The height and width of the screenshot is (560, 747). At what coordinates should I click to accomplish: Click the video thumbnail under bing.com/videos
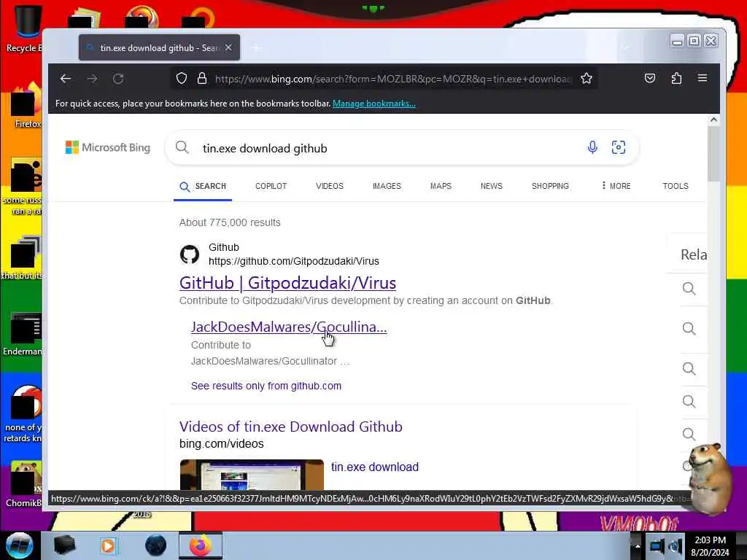tap(252, 475)
